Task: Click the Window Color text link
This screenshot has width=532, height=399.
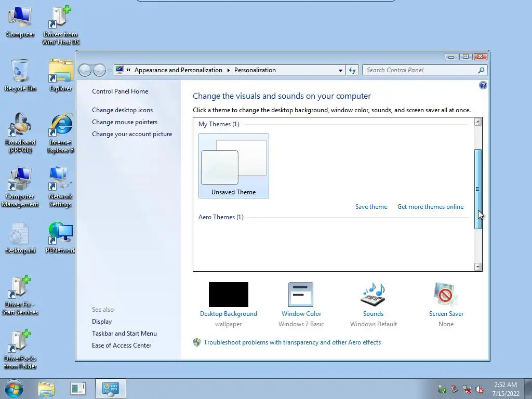Action: pos(301,314)
